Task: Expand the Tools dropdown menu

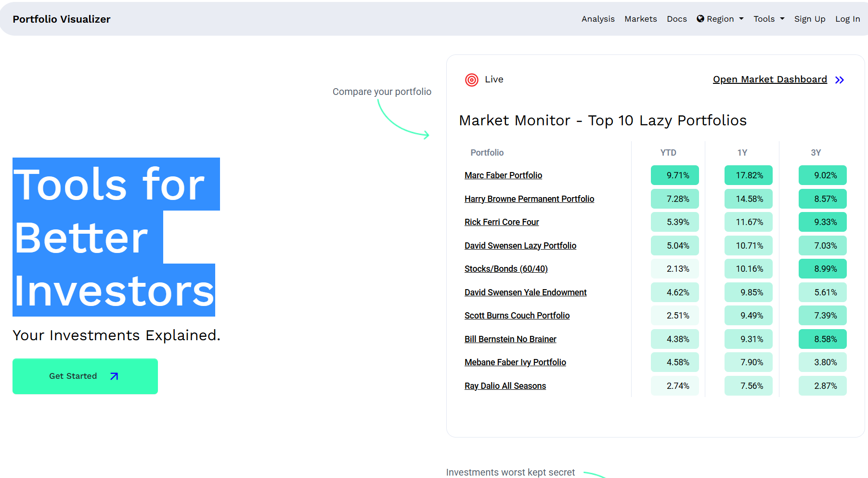Action: [x=769, y=19]
